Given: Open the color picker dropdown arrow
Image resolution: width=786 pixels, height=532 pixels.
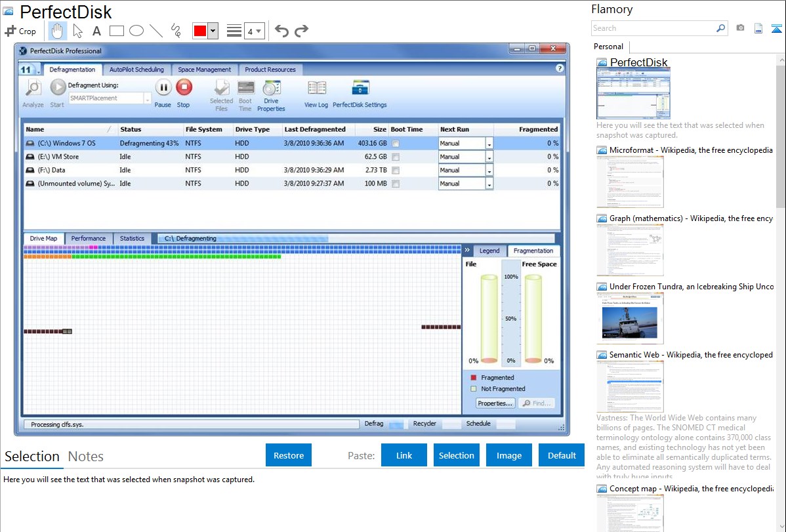Looking at the screenshot, I should (213, 31).
